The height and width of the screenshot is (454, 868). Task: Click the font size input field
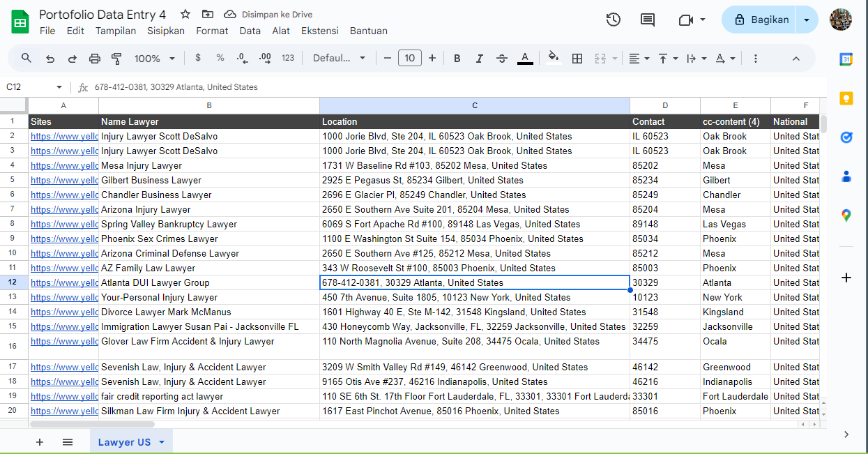[x=410, y=58]
